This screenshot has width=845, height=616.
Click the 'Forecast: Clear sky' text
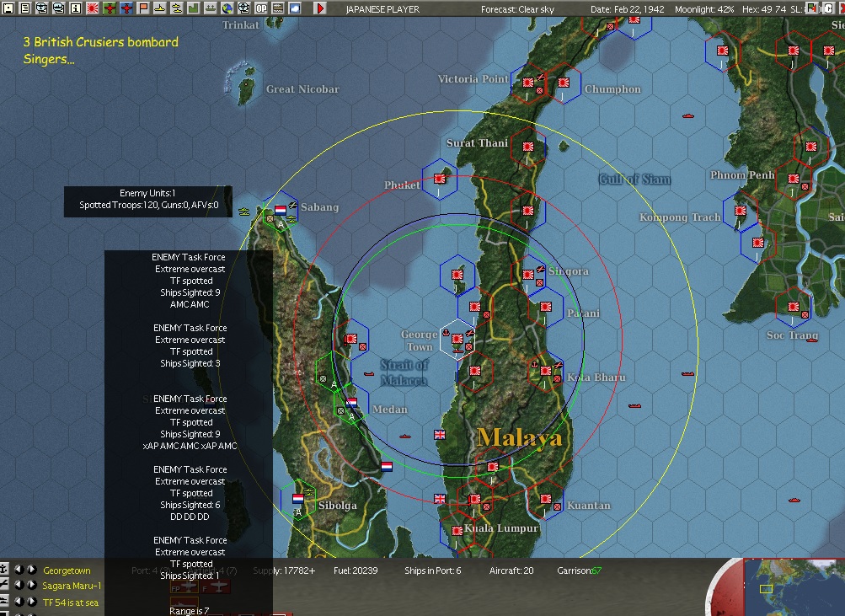[517, 9]
